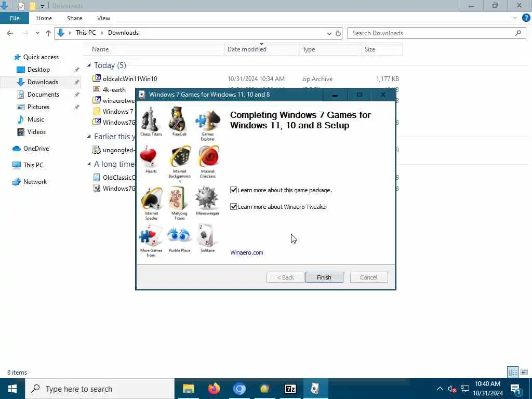Select OneDrive in the navigation pane
The width and height of the screenshot is (532, 399).
point(36,149)
